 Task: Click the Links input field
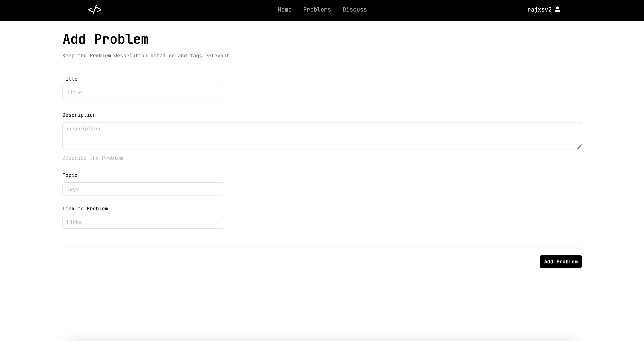(143, 222)
